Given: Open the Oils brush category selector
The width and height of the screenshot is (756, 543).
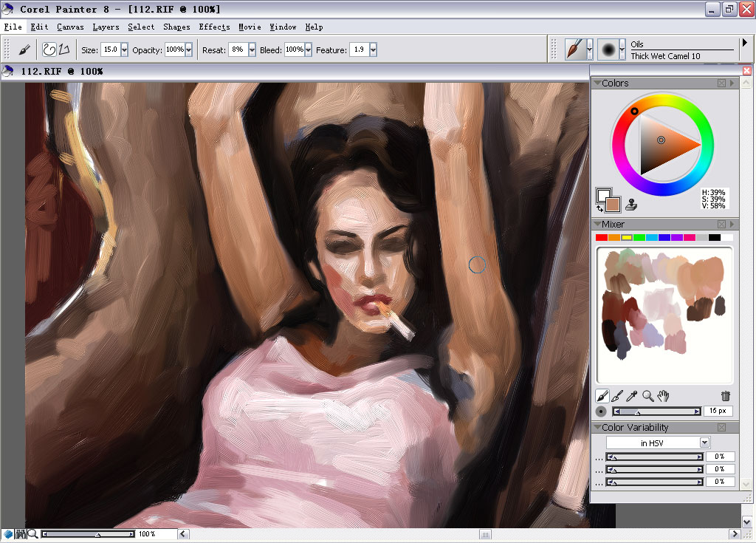Looking at the screenshot, I should click(x=578, y=49).
